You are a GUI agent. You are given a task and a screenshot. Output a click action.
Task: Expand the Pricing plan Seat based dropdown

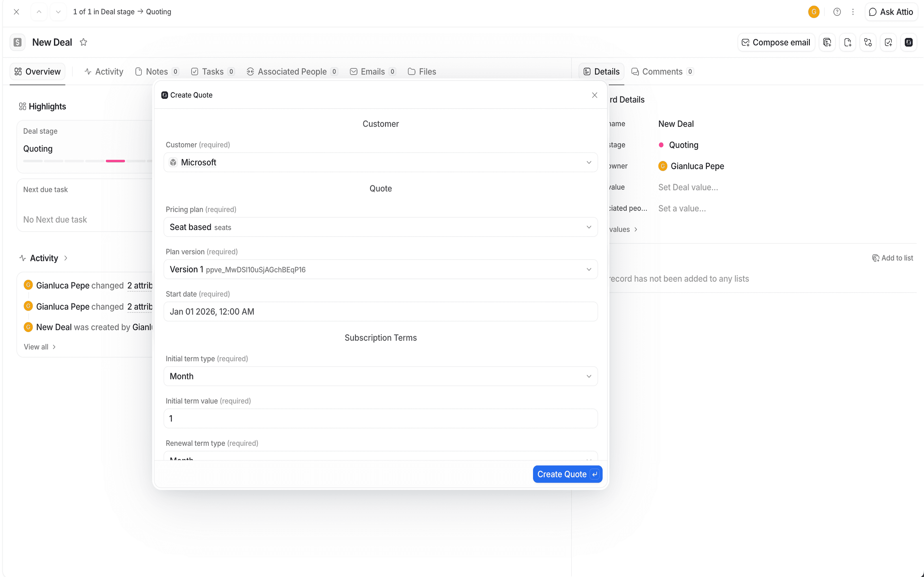click(x=380, y=227)
